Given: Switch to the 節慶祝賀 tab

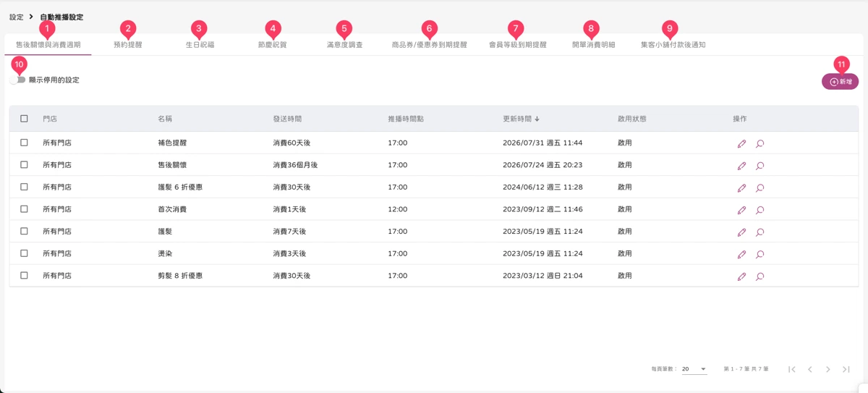Looking at the screenshot, I should (x=272, y=45).
